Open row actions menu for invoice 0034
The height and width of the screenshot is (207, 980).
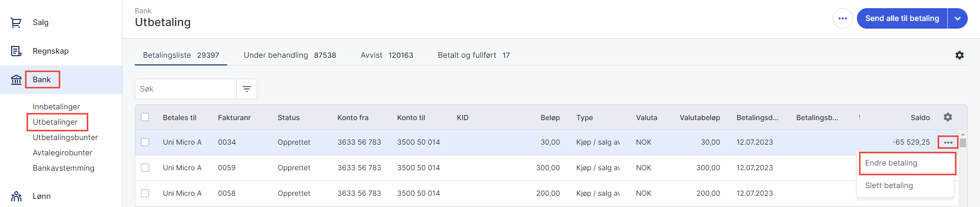coord(948,142)
